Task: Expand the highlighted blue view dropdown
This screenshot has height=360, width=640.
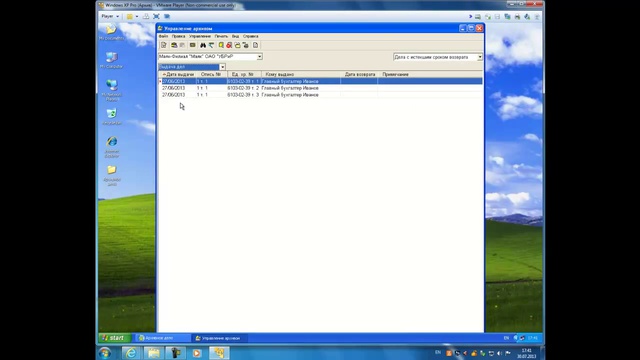Action: [222, 67]
